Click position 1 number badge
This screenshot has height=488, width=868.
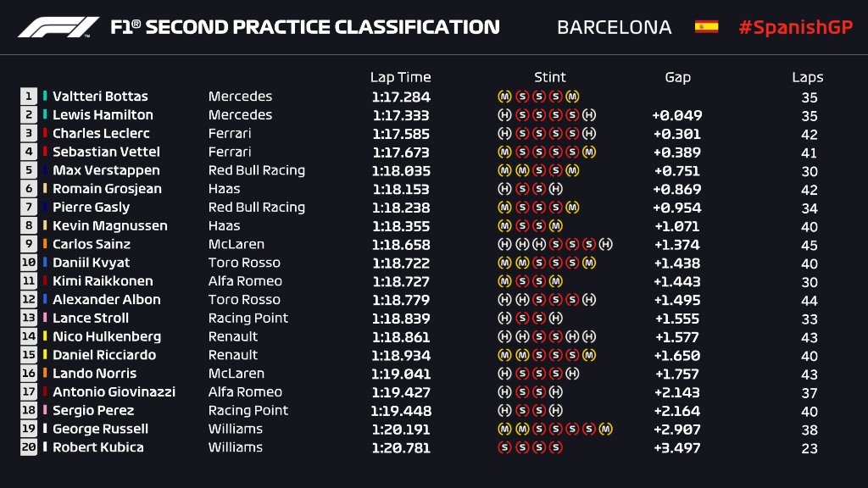coord(29,97)
